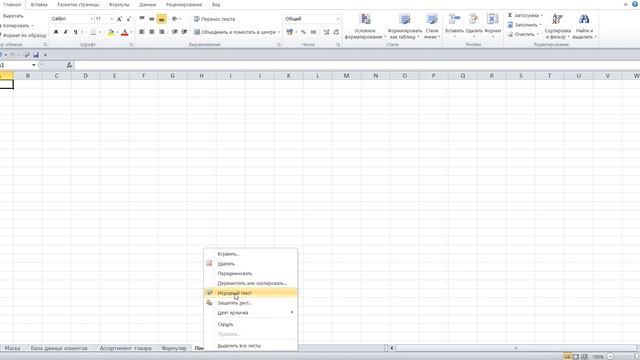Image resolution: width=640 pixels, height=360 pixels.
Task: Toggle underline formatting in the font group
Action: (75, 32)
